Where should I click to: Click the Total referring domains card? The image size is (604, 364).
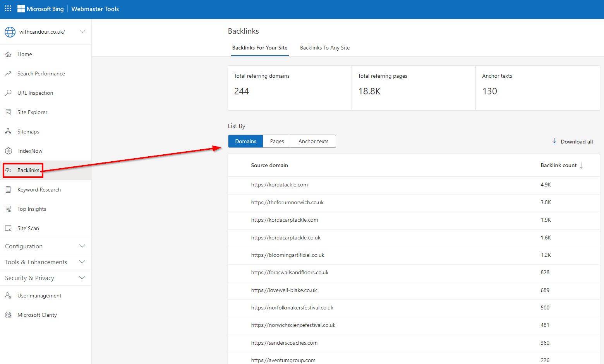coord(290,88)
